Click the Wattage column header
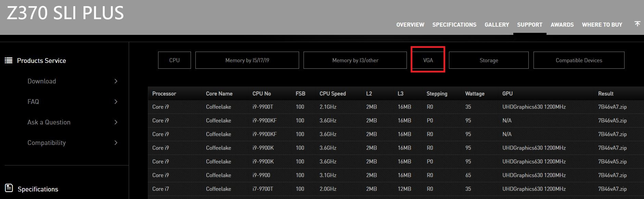Screen dimensions: 644x199 475,94
